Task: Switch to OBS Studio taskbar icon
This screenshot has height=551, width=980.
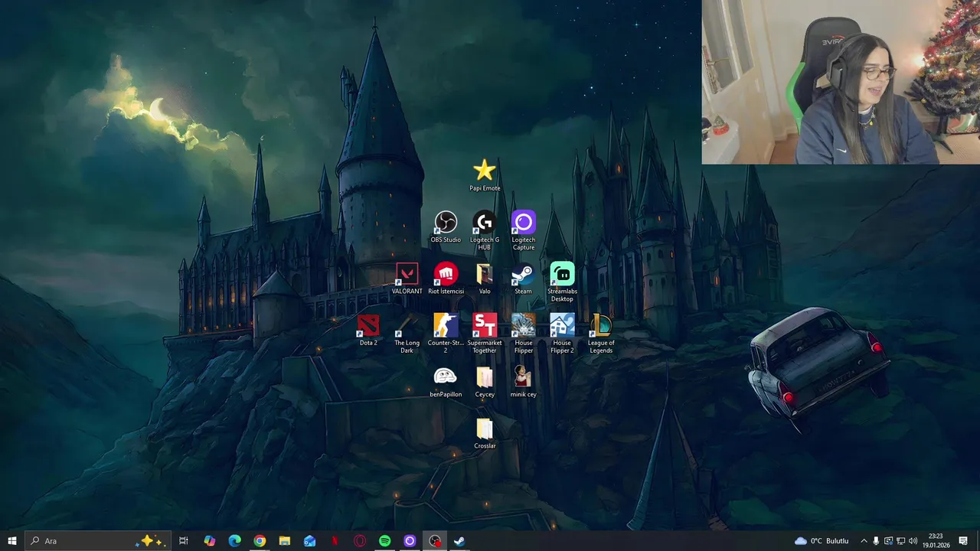Action: [x=435, y=541]
